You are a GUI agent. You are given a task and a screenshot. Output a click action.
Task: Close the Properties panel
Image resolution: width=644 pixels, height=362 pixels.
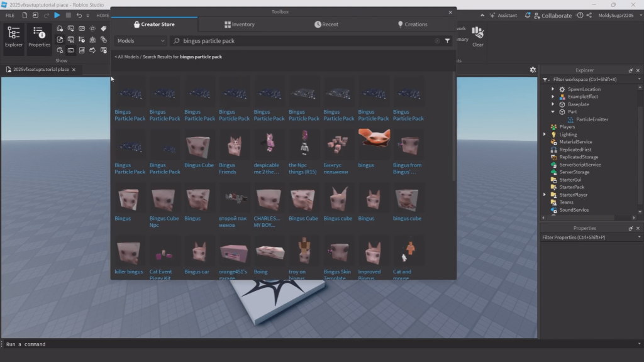(x=638, y=228)
